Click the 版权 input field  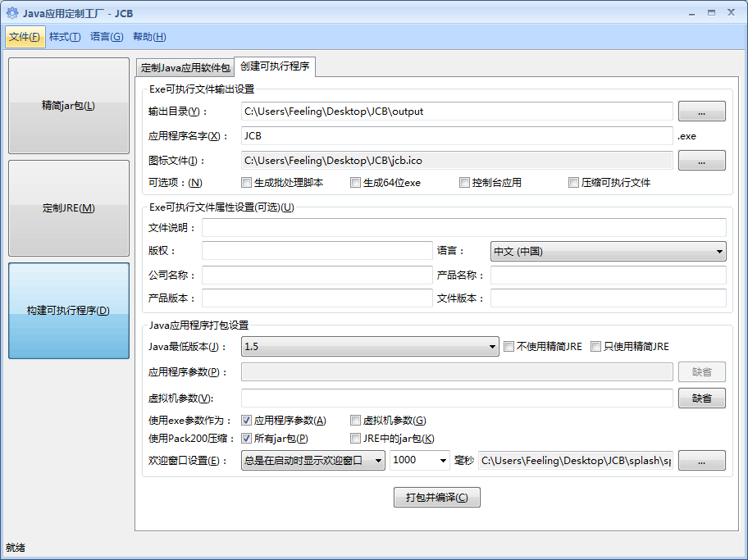tap(317, 250)
